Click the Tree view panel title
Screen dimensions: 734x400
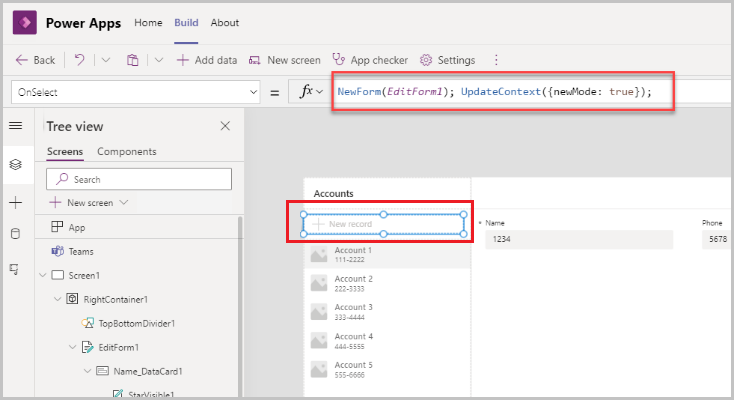tap(75, 126)
